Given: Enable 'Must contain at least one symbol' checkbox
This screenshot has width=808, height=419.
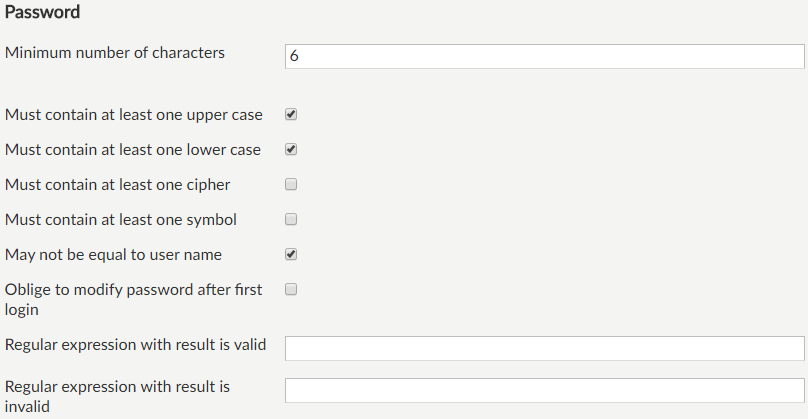Looking at the screenshot, I should [x=291, y=219].
